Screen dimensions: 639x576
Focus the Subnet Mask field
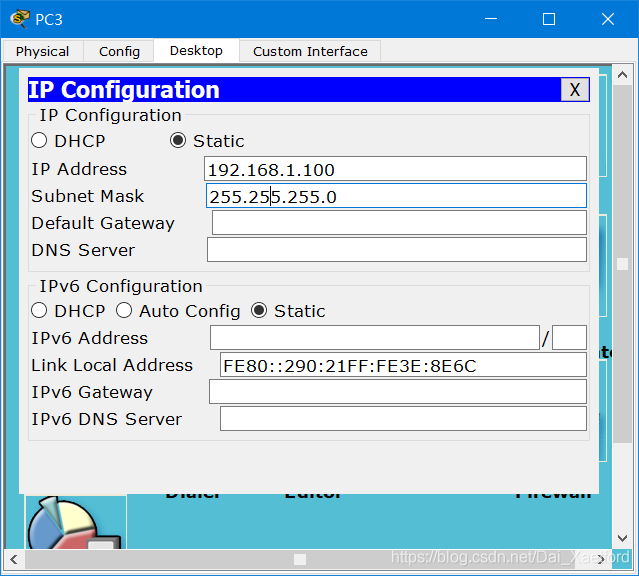pos(395,196)
